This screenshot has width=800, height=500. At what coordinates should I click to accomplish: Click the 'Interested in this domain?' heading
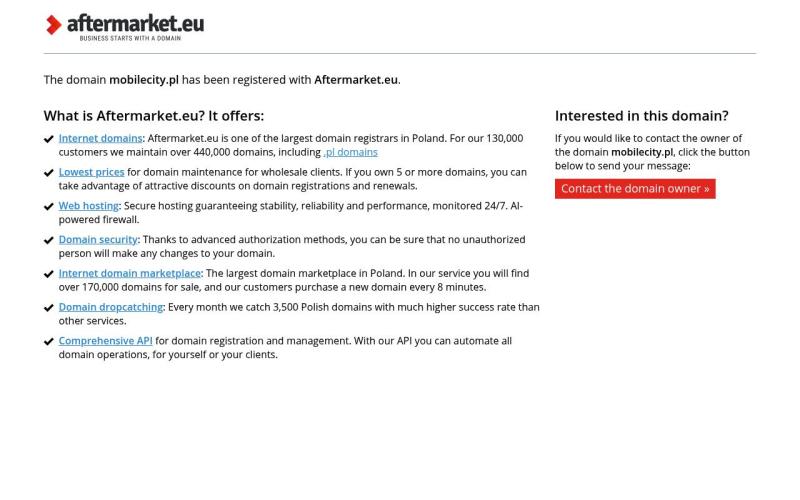click(x=641, y=116)
